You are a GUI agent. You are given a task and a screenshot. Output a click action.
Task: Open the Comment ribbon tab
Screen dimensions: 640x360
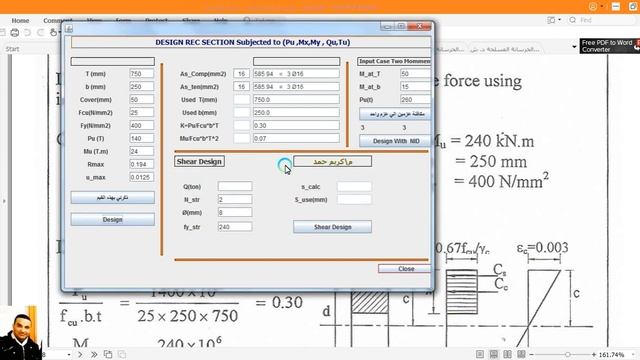coord(58,20)
